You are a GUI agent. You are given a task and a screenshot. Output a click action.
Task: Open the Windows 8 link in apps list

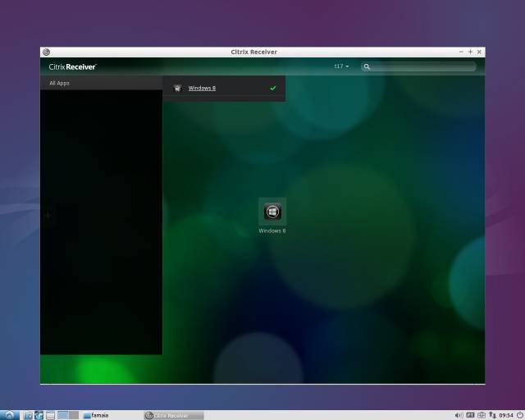[x=202, y=88]
